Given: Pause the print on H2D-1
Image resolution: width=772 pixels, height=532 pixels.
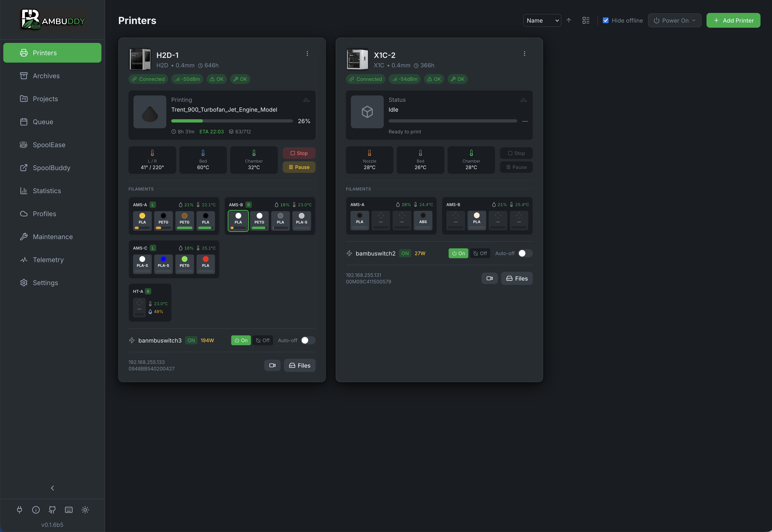Looking at the screenshot, I should click(x=299, y=167).
